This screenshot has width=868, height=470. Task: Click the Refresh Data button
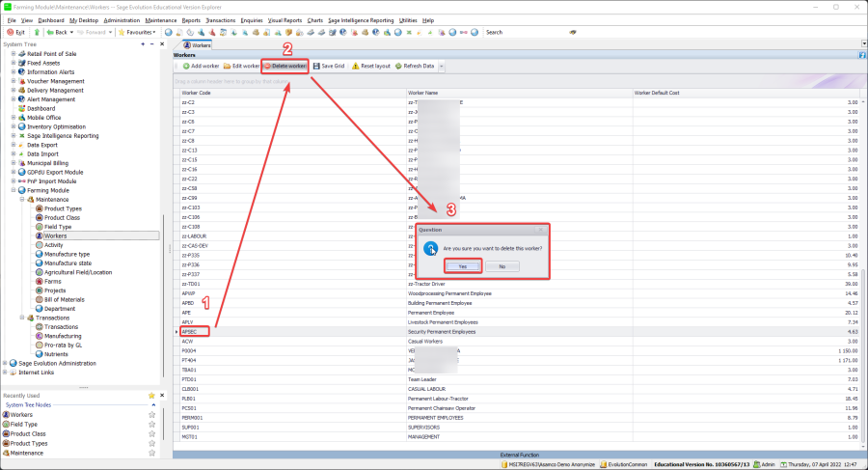tap(414, 66)
